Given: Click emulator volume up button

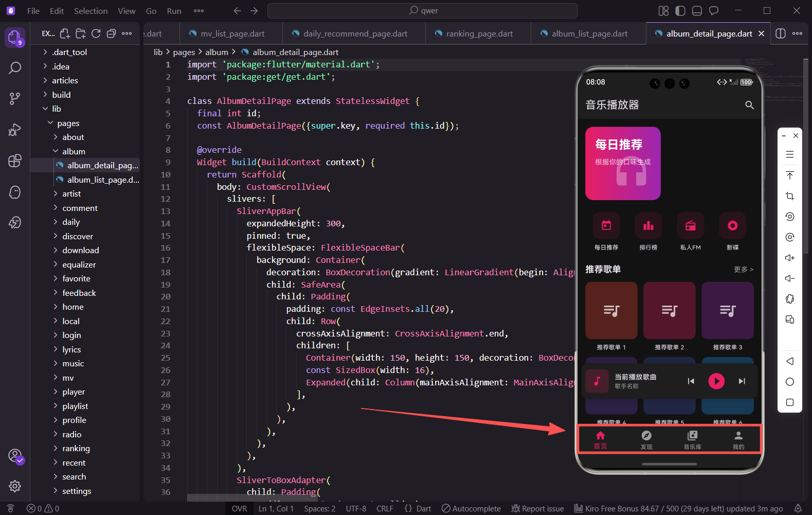Looking at the screenshot, I should click(x=790, y=258).
